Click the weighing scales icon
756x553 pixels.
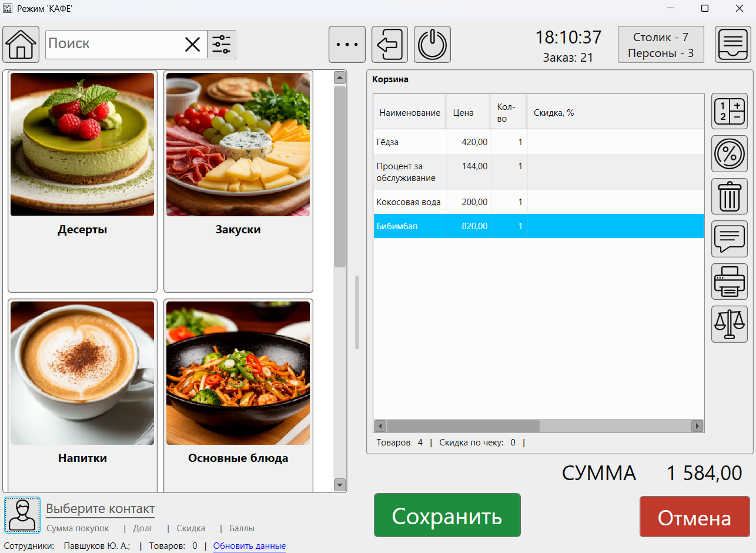(730, 324)
